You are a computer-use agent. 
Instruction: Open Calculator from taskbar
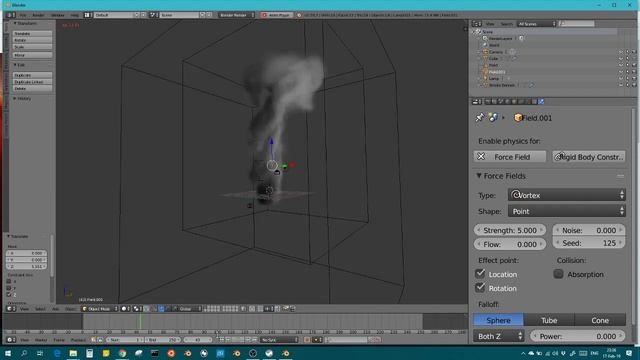click(89, 353)
